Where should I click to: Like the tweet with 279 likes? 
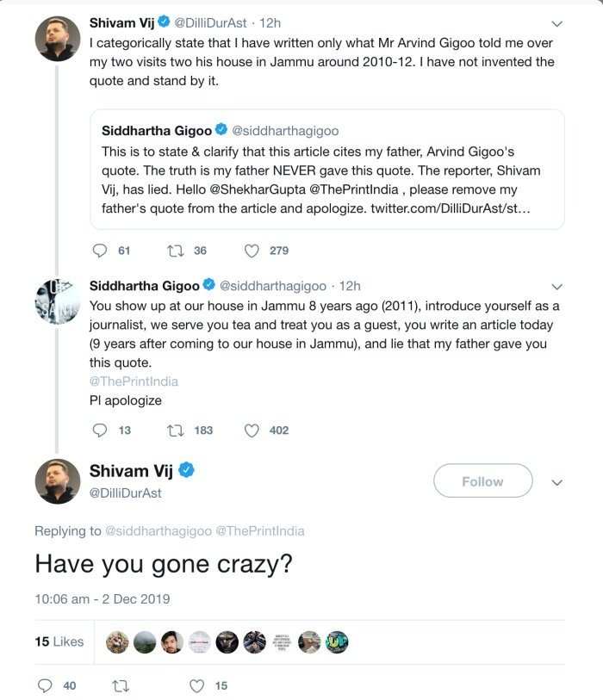pyautogui.click(x=252, y=251)
